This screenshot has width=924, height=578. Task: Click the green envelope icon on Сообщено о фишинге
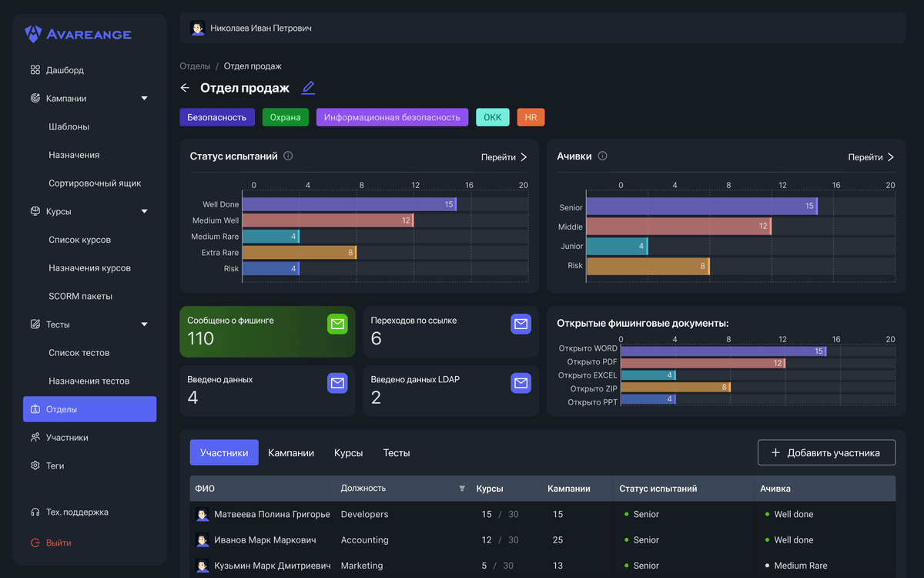337,324
